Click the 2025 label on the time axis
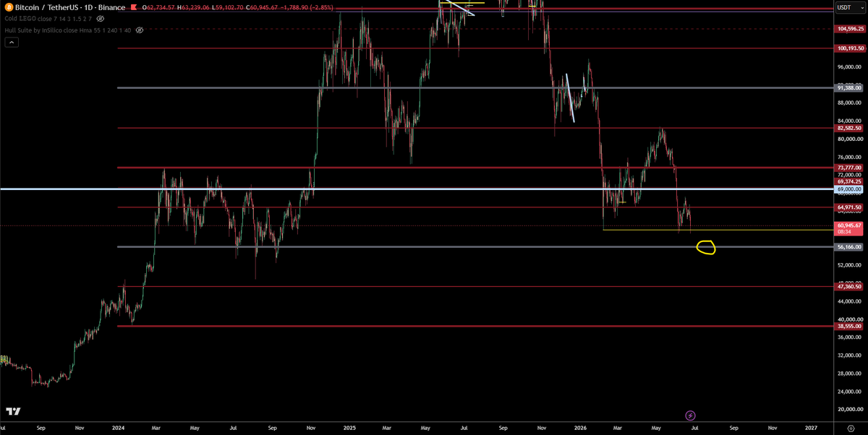 pos(349,428)
